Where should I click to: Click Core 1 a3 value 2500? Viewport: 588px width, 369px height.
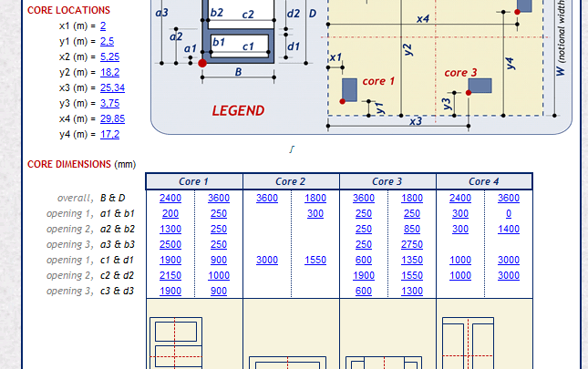(x=170, y=244)
